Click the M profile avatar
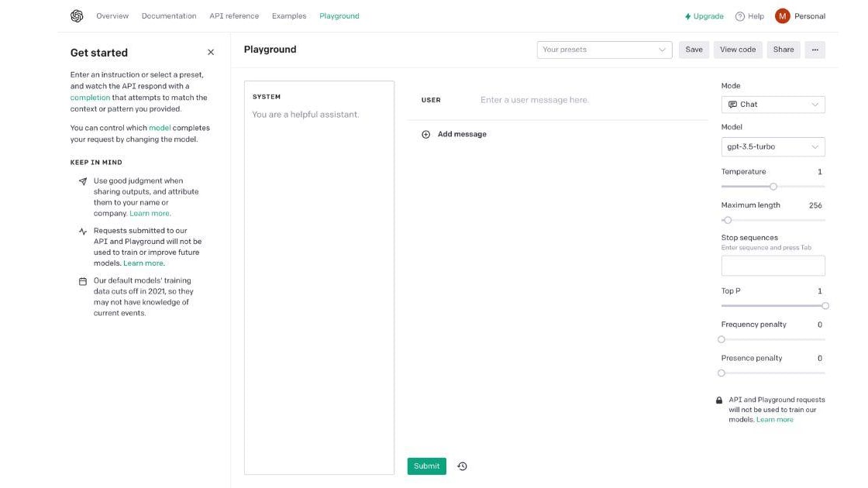 pyautogui.click(x=782, y=16)
